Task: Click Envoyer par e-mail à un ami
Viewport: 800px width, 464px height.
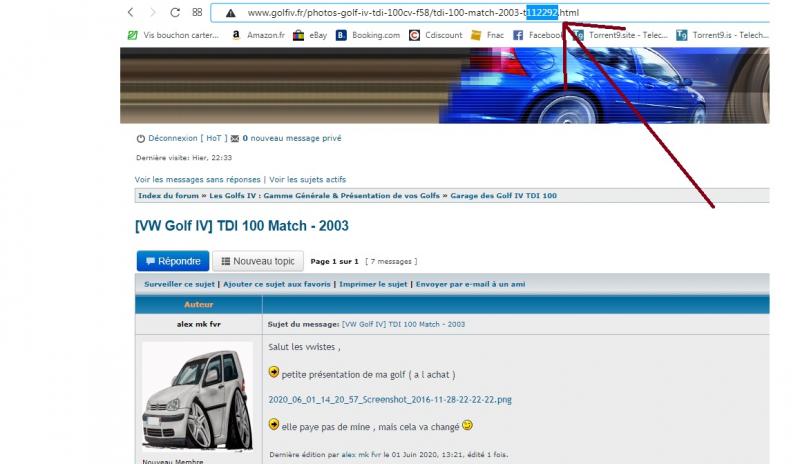Action: [470, 284]
